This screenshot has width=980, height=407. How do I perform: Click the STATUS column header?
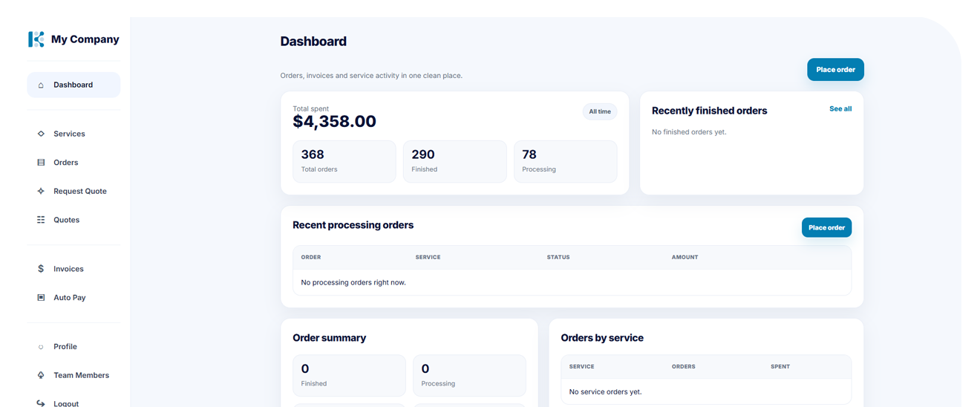(558, 257)
